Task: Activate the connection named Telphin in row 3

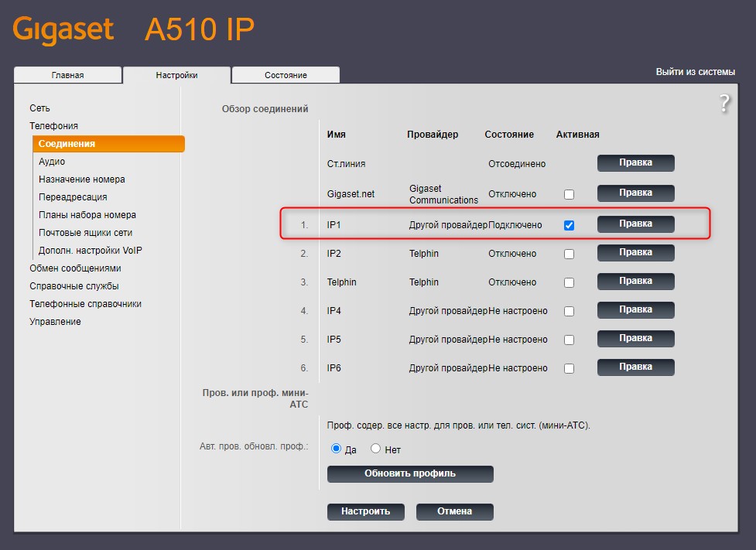Action: click(x=569, y=282)
